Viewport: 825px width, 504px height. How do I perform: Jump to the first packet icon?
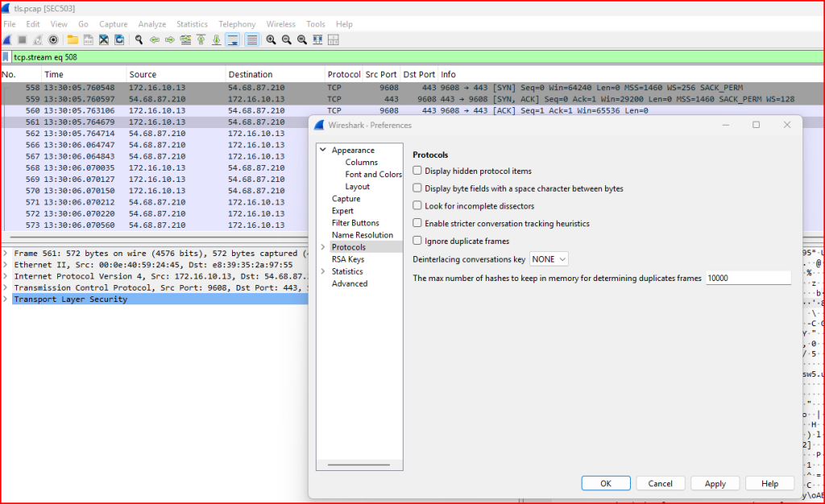(x=201, y=40)
